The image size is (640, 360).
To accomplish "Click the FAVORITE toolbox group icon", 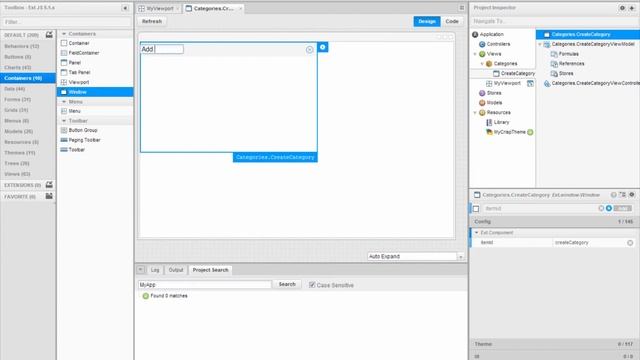I will click(49, 196).
